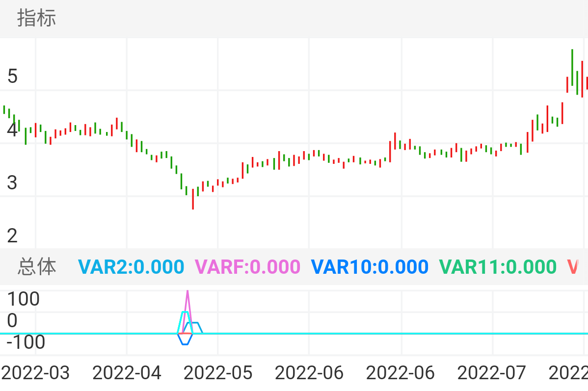Open the 指标 indicator header
The height and width of the screenshot is (391, 588).
pyautogui.click(x=37, y=18)
